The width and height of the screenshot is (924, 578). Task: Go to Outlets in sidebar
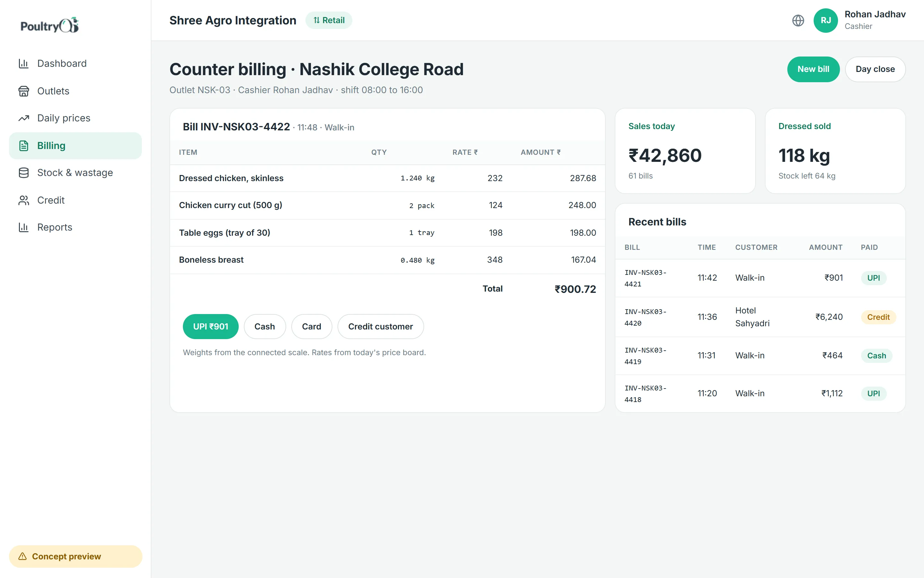75,91
